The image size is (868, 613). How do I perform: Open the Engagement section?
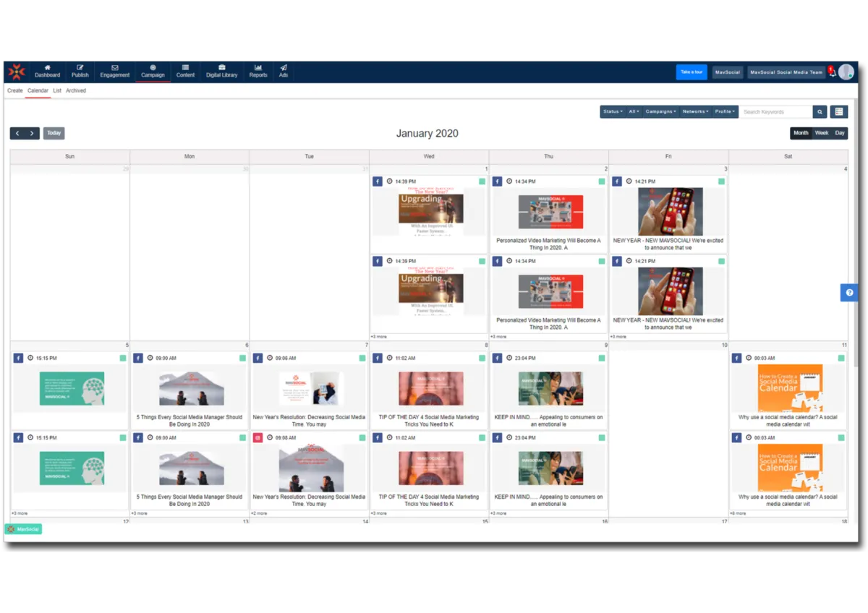pos(114,71)
